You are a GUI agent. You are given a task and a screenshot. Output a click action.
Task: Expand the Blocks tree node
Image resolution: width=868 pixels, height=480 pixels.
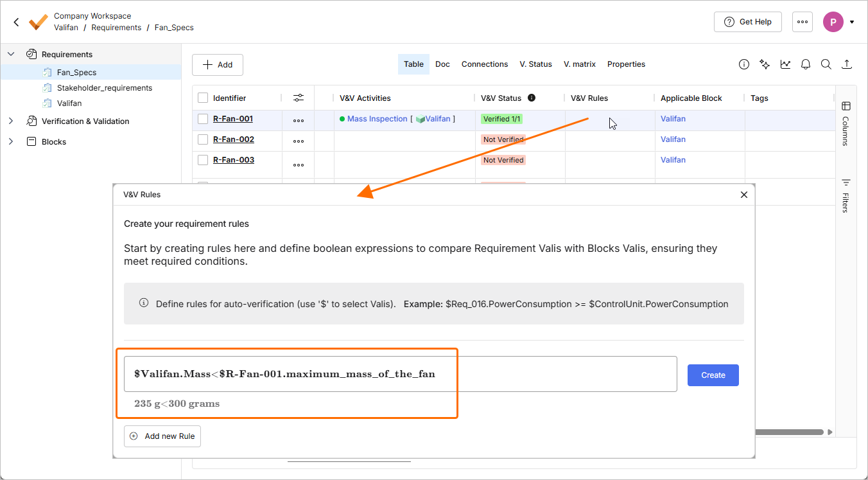11,141
